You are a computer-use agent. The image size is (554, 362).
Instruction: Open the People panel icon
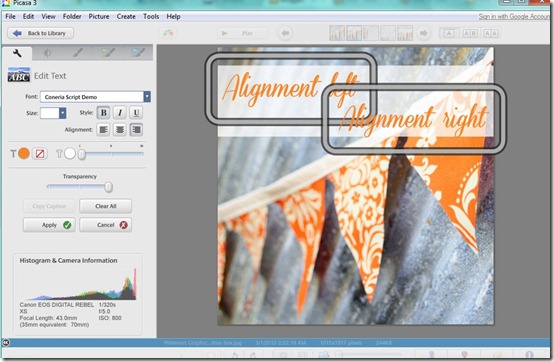pos(432,354)
